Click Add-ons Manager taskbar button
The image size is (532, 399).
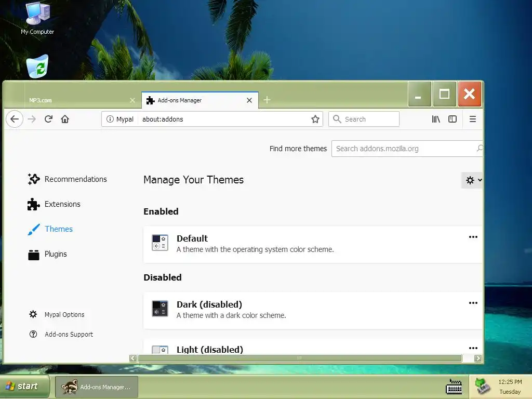coord(97,387)
